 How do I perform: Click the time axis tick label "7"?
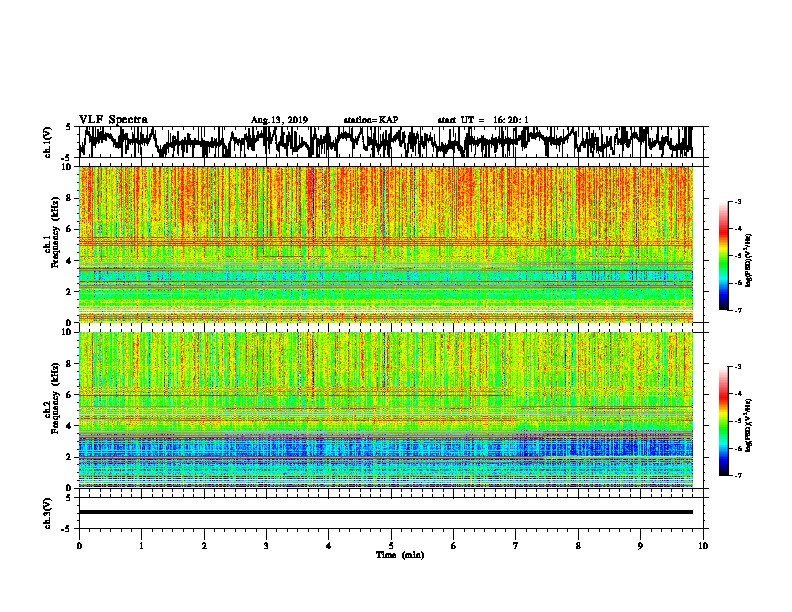tap(516, 546)
